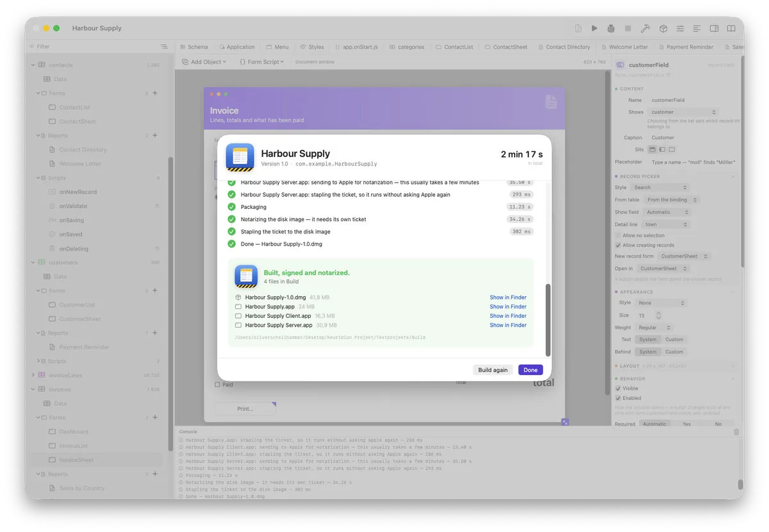Screen dimensions: 769x532
Task: Open the Style Search dropdown
Action: pyautogui.click(x=659, y=188)
